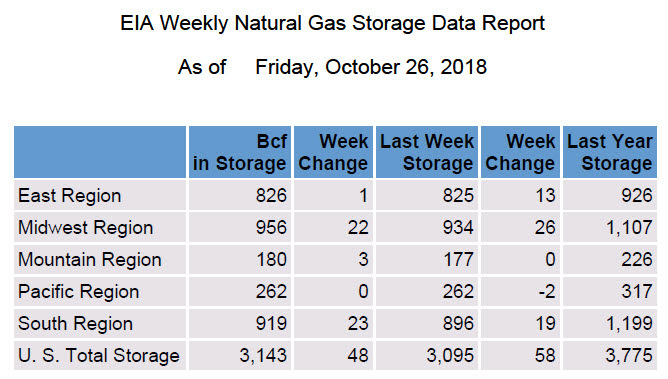Click the U. S. Total Storage label

pyautogui.click(x=100, y=356)
